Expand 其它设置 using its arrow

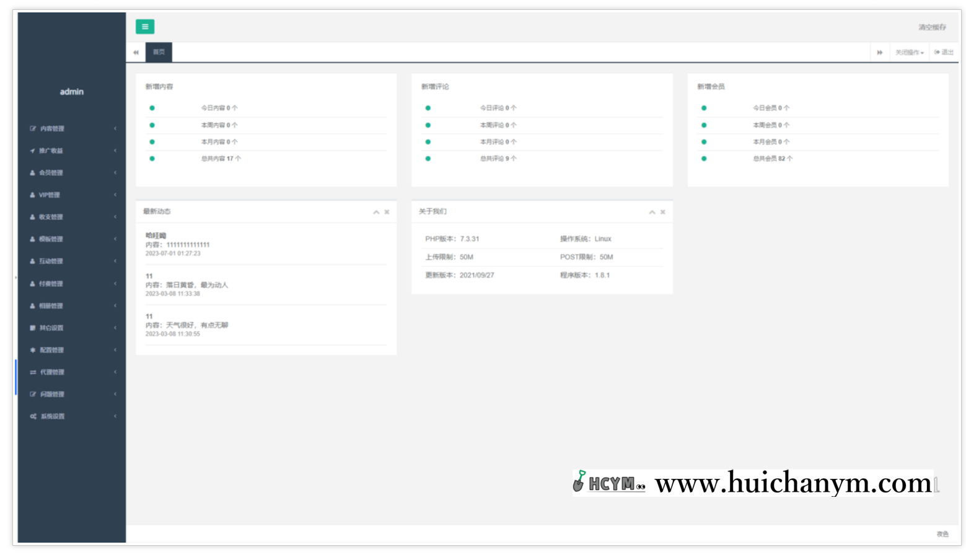click(115, 328)
